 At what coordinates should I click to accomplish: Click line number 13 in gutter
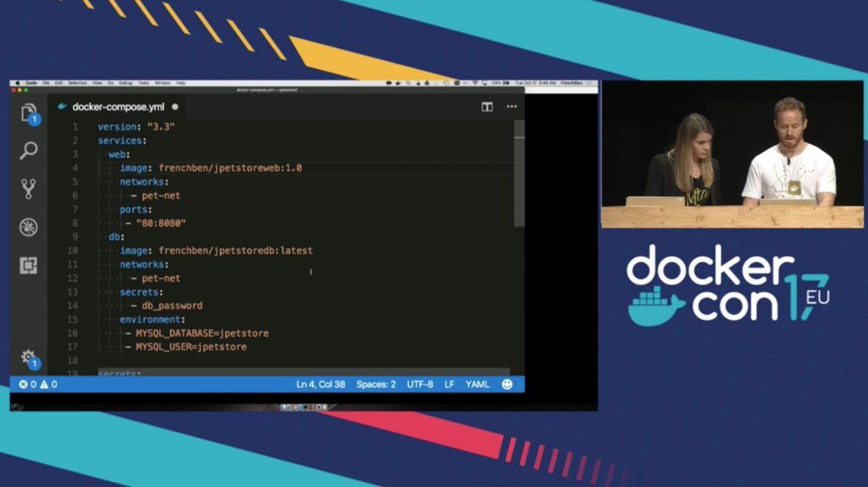(73, 292)
